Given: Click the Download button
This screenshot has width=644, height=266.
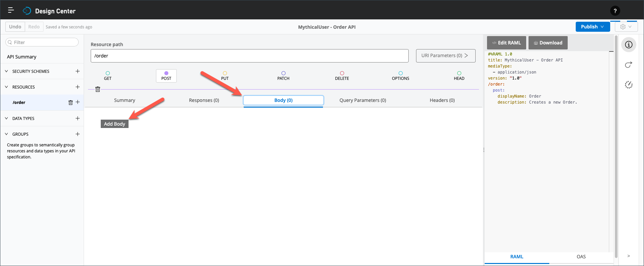Looking at the screenshot, I should click(548, 43).
